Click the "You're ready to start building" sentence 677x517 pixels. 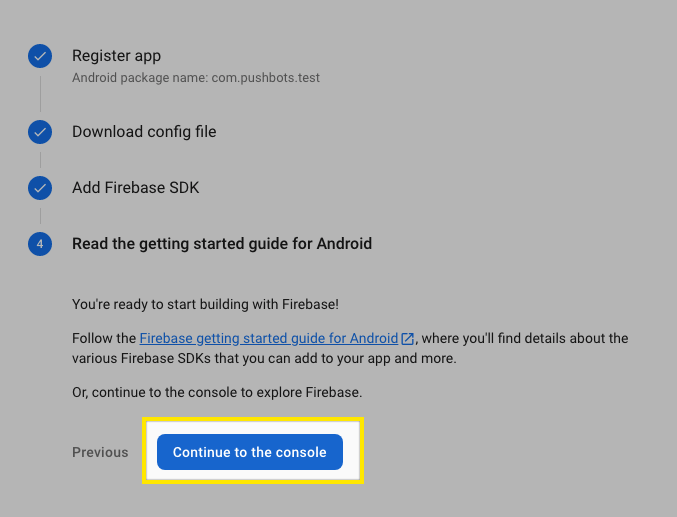click(206, 304)
